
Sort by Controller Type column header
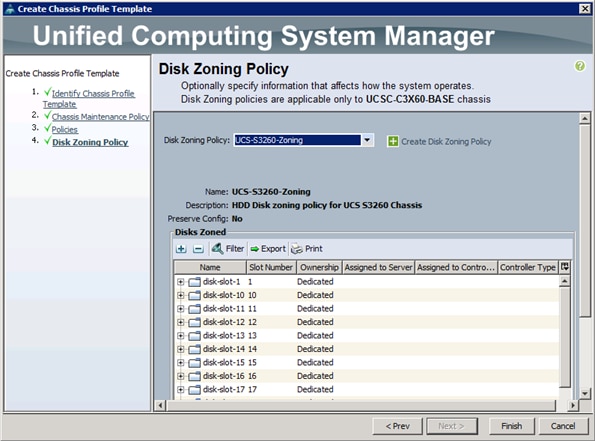(x=528, y=267)
